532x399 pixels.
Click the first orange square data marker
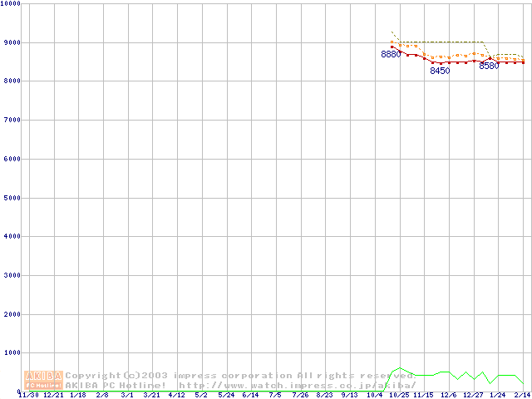[x=392, y=42]
